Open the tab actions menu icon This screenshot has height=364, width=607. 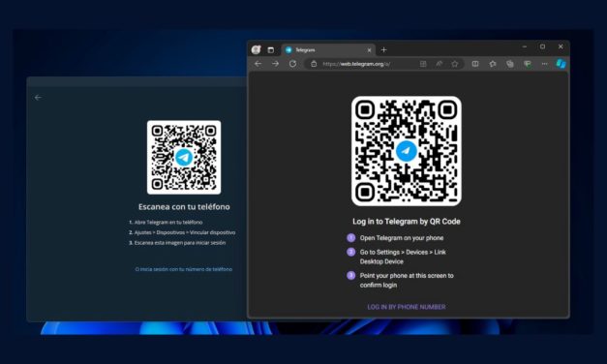point(271,50)
